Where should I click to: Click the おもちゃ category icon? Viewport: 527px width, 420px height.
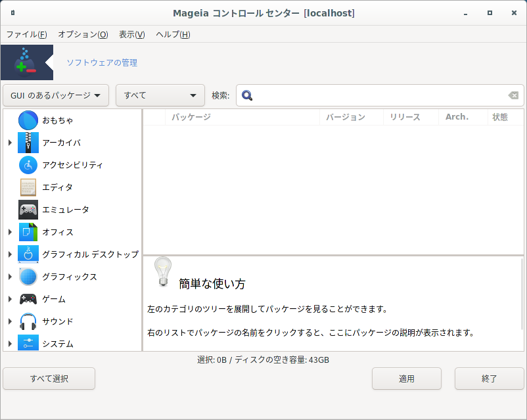coord(28,120)
